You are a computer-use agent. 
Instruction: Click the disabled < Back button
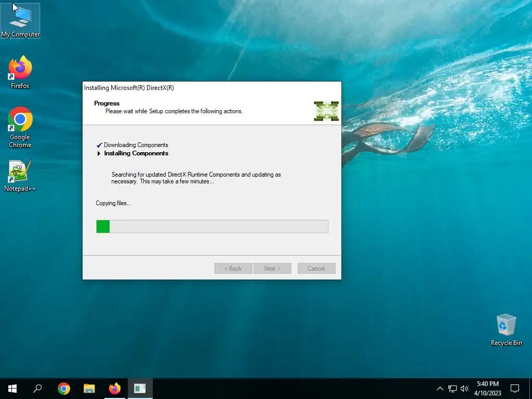pyautogui.click(x=233, y=269)
